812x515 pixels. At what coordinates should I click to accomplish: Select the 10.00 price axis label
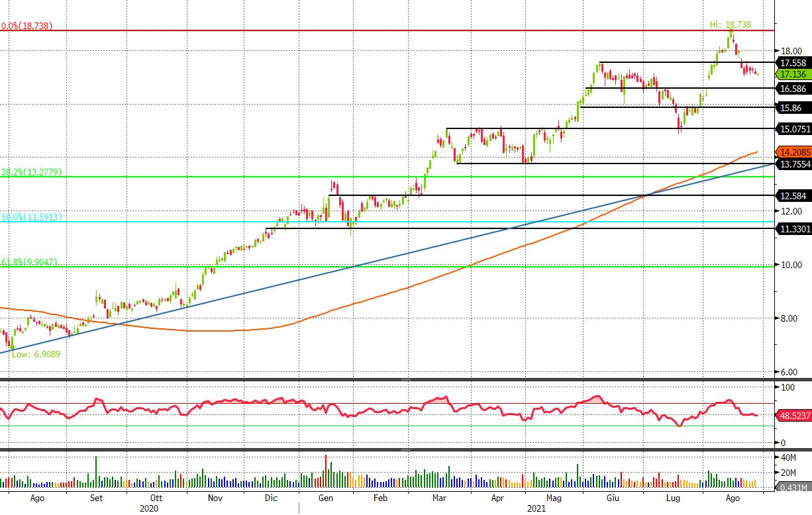point(792,265)
